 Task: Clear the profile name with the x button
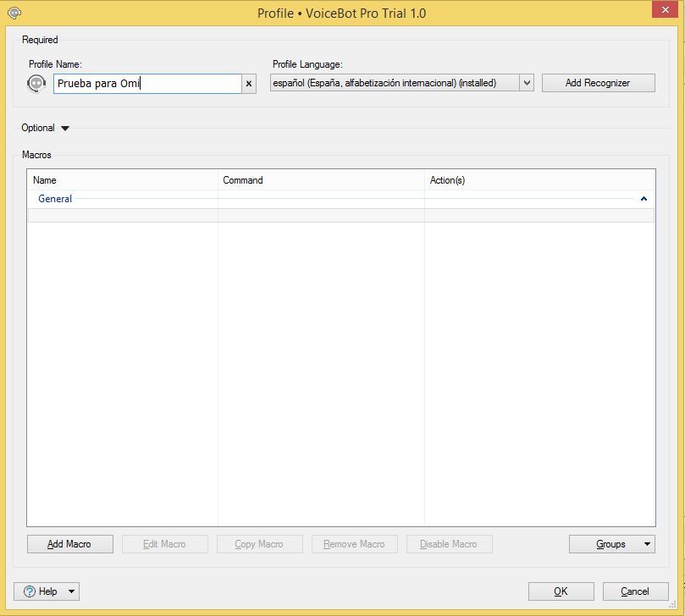point(249,84)
